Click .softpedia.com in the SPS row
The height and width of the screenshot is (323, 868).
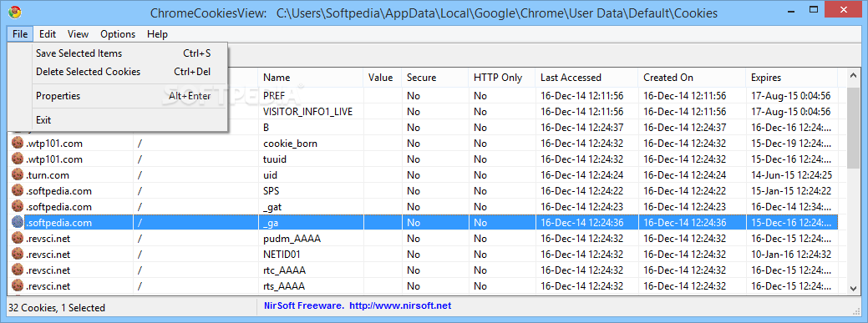pos(58,191)
